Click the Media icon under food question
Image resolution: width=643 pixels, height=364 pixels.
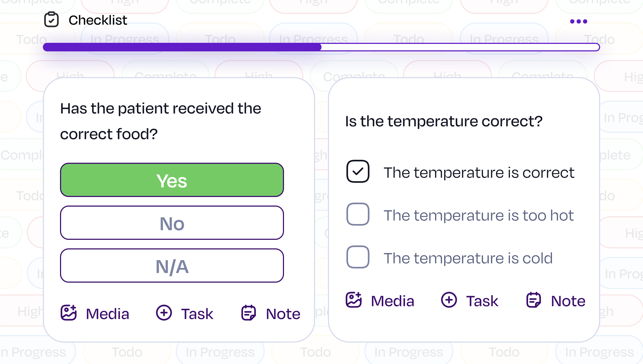tap(69, 313)
